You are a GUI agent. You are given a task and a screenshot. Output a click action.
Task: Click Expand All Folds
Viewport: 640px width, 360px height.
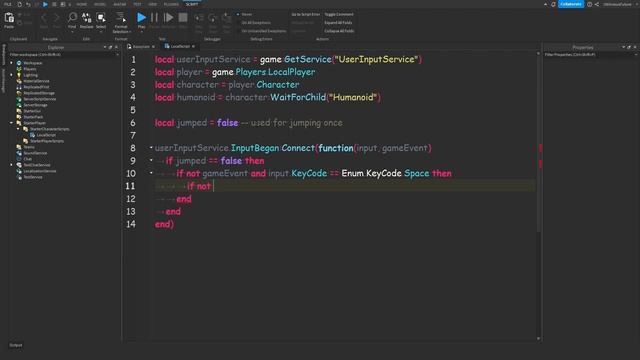pos(338,23)
